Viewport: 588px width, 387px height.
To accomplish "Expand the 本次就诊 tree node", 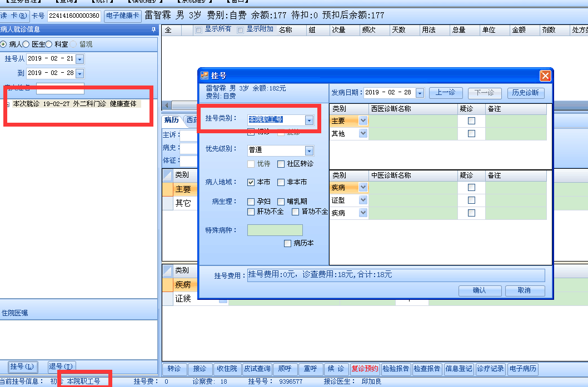I will (x=7, y=104).
